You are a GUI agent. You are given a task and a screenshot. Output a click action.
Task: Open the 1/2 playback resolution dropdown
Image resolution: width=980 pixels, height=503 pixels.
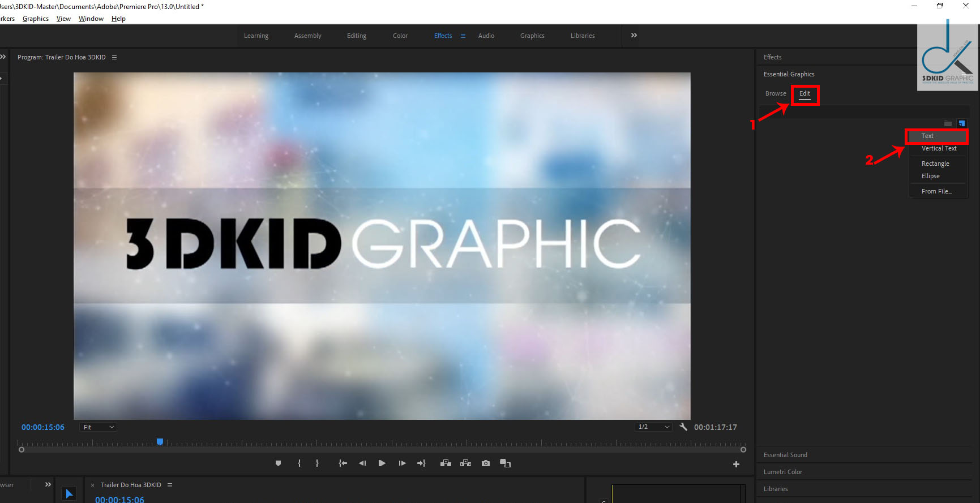tap(653, 427)
